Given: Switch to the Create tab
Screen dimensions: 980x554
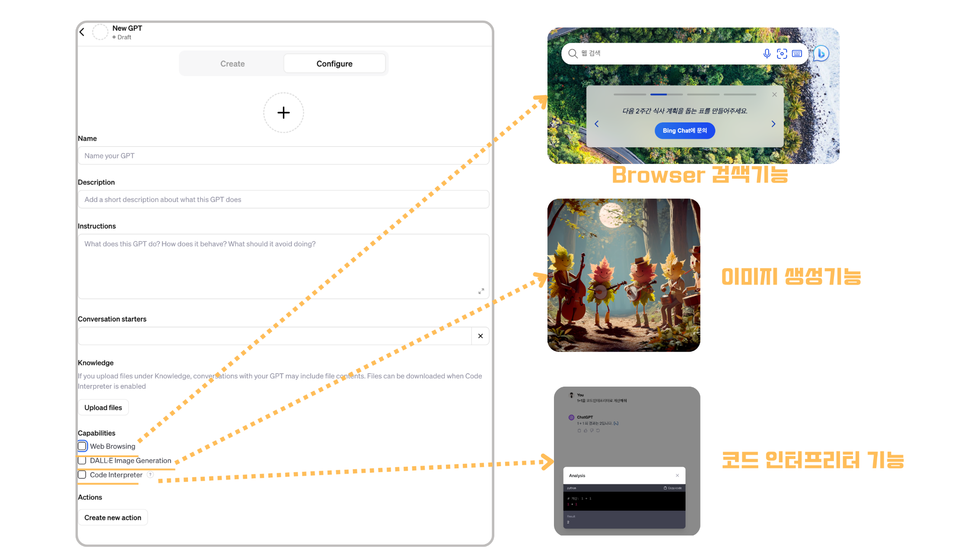Looking at the screenshot, I should [232, 63].
